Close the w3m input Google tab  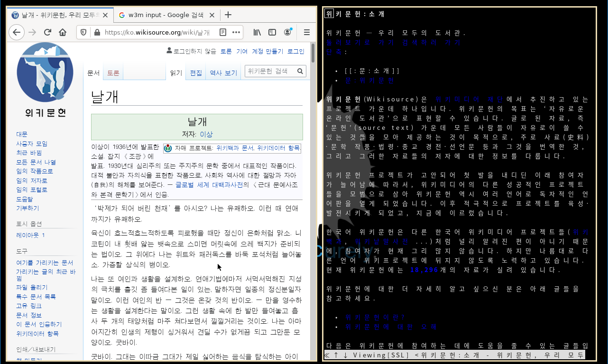pyautogui.click(x=212, y=15)
